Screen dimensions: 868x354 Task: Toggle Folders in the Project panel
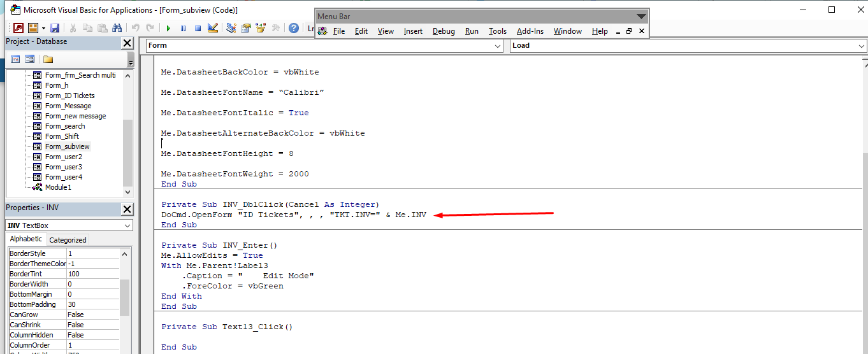click(x=48, y=59)
